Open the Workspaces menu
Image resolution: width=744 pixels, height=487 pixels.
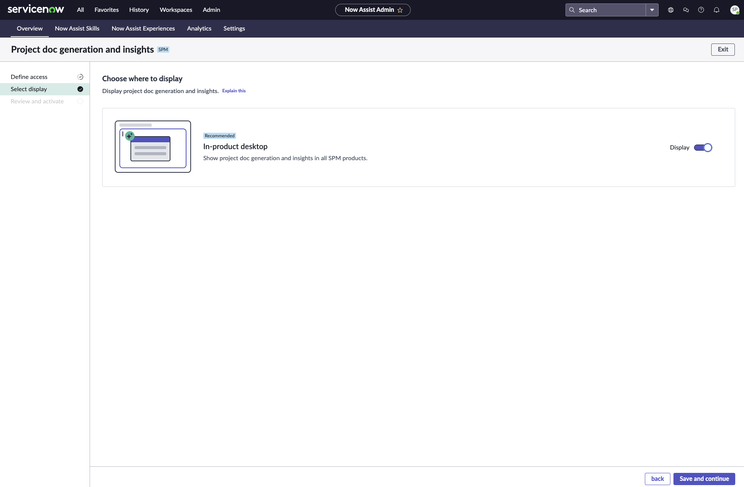tap(176, 9)
